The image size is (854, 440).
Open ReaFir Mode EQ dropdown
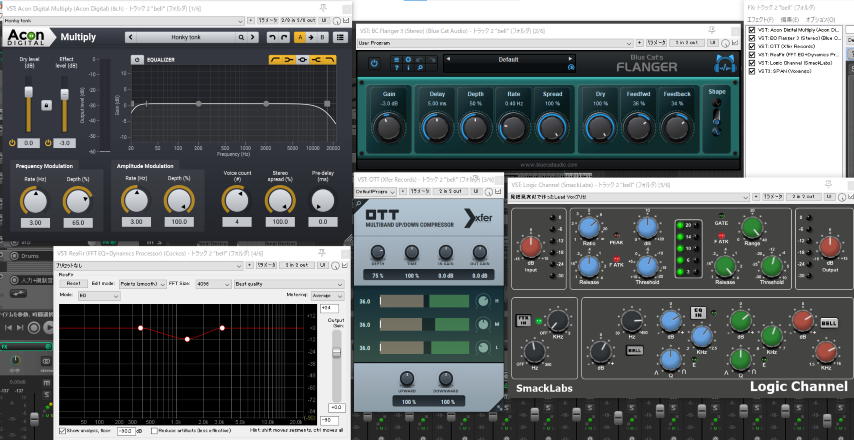(x=99, y=295)
